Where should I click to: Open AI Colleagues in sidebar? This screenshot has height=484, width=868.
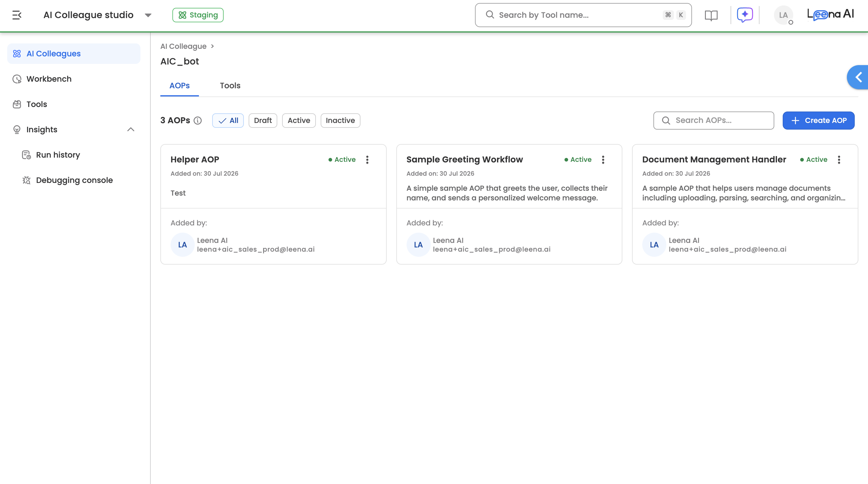tap(74, 54)
